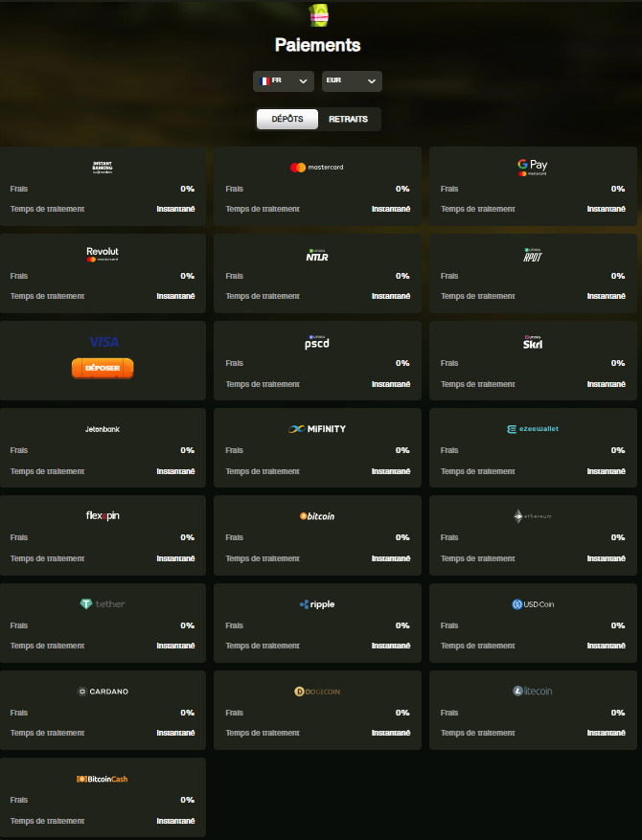The image size is (642, 840).
Task: Click 'Temps de traitement' in flexepin card
Action: [47, 558]
